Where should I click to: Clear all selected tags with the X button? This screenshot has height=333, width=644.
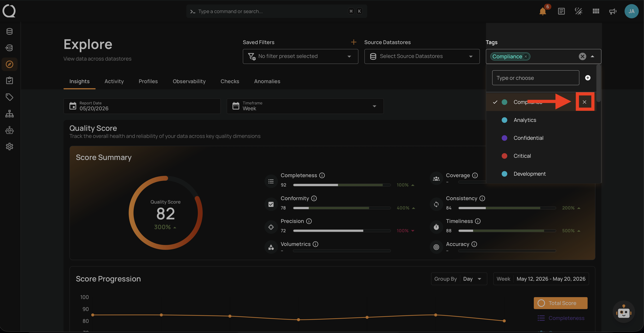tap(582, 57)
